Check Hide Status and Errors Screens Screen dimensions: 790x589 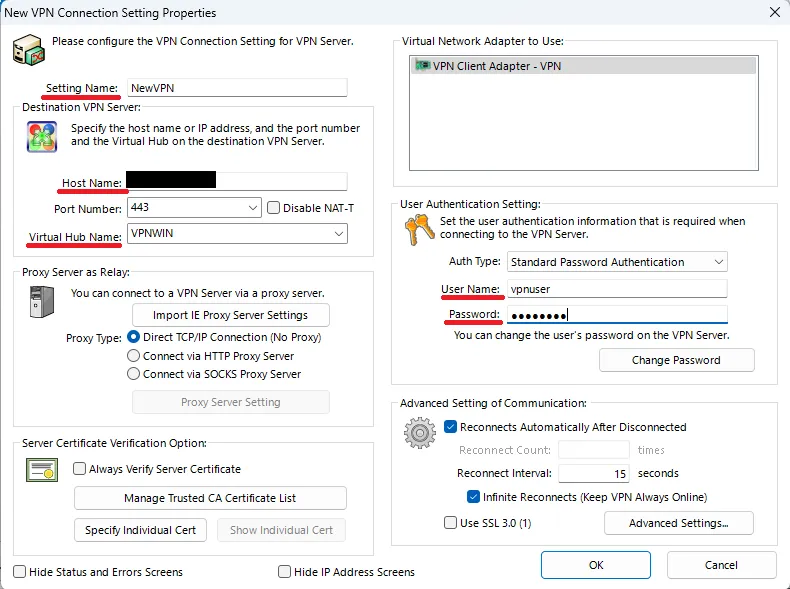[x=19, y=571]
